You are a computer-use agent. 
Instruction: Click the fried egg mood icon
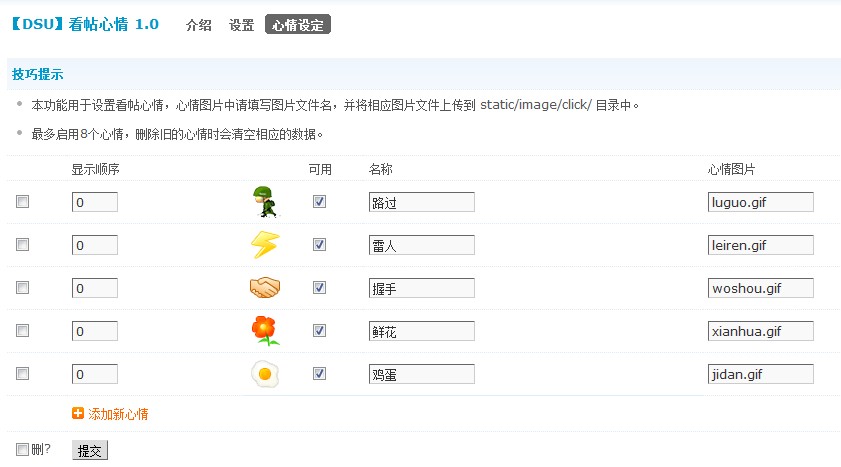(x=265, y=374)
